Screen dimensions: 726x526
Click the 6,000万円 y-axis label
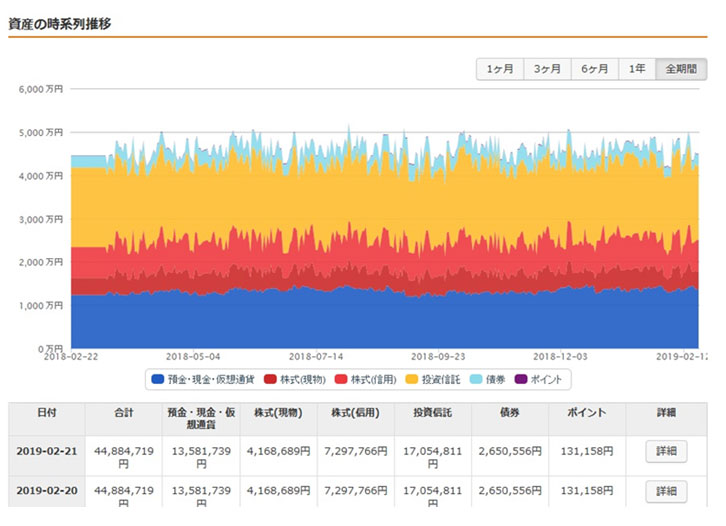tap(41, 89)
